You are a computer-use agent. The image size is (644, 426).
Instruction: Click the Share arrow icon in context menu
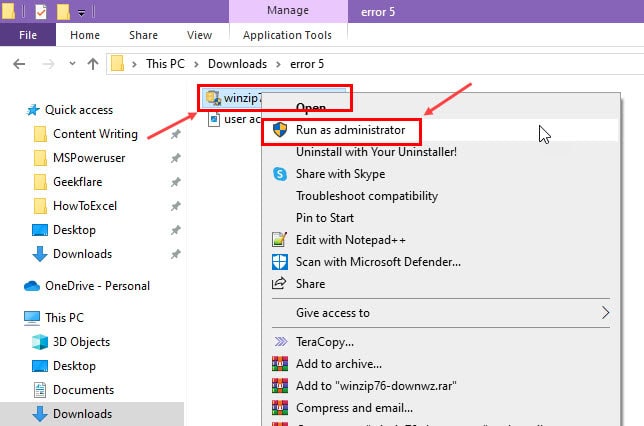coord(279,283)
